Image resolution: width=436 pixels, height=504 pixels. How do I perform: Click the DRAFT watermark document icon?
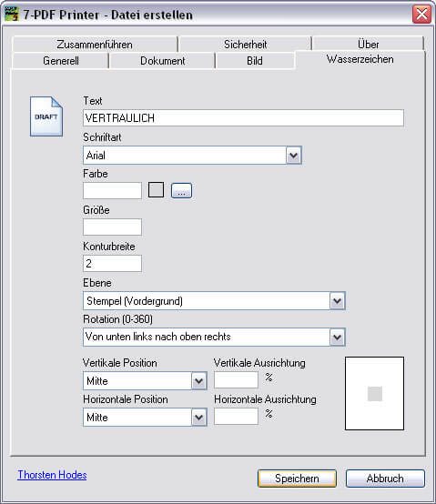point(46,116)
